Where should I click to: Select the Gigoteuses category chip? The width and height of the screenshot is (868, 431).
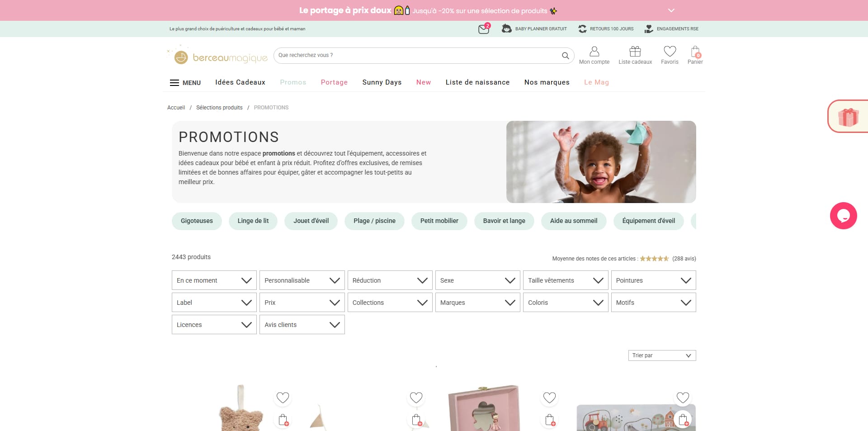[197, 221]
